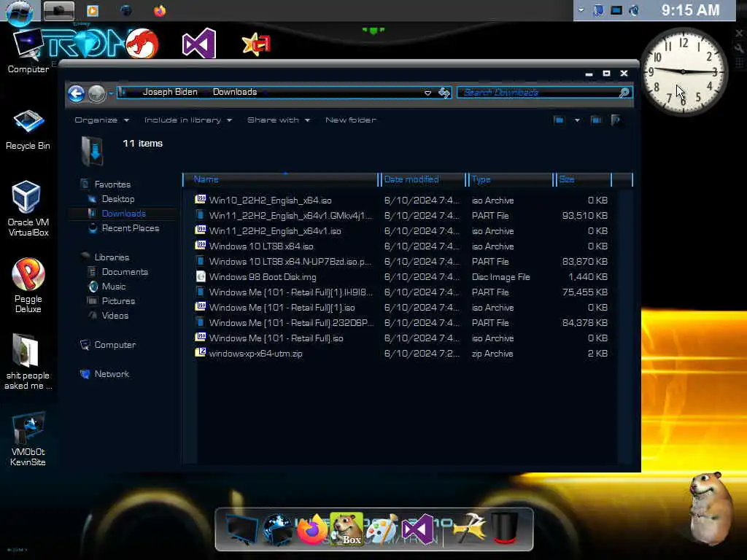
Task: Click the pickaxe icon in the dock
Action: click(469, 529)
